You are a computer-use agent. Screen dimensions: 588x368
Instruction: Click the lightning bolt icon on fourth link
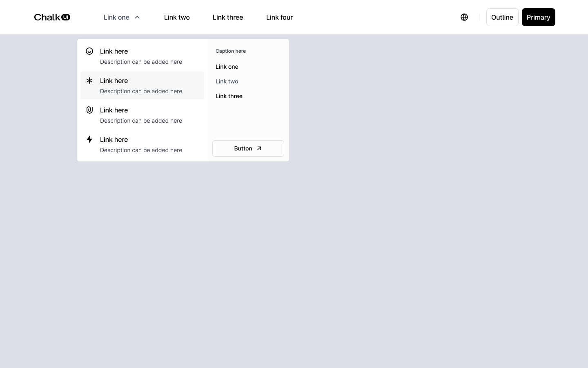tap(89, 139)
